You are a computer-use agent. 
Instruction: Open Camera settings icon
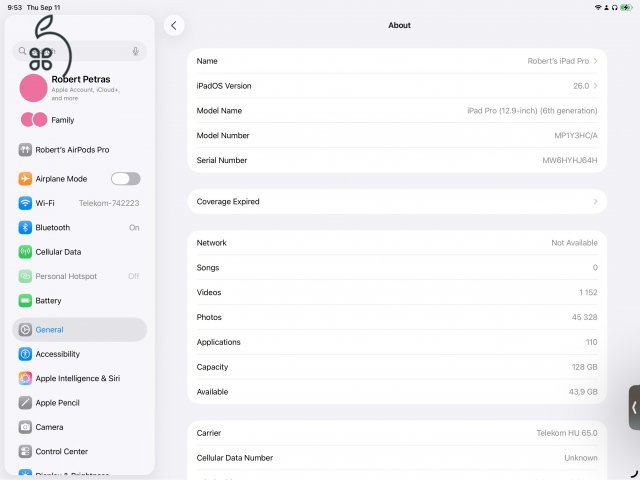point(25,427)
